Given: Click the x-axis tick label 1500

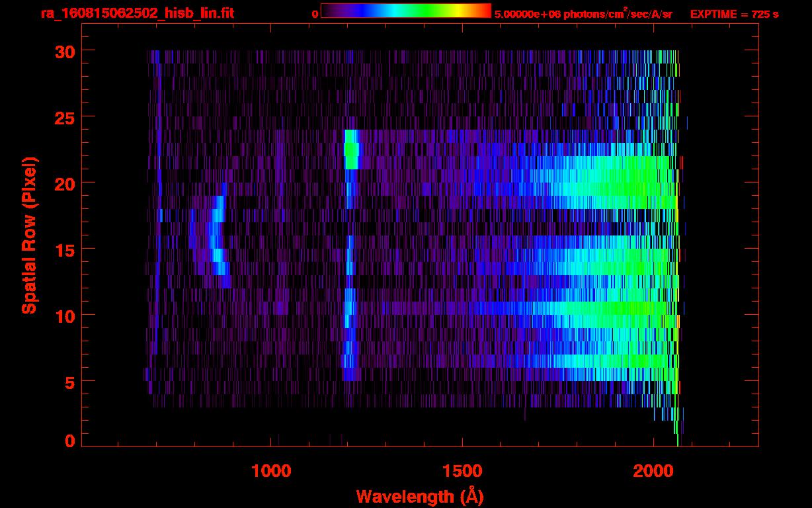Looking at the screenshot, I should (x=463, y=471).
